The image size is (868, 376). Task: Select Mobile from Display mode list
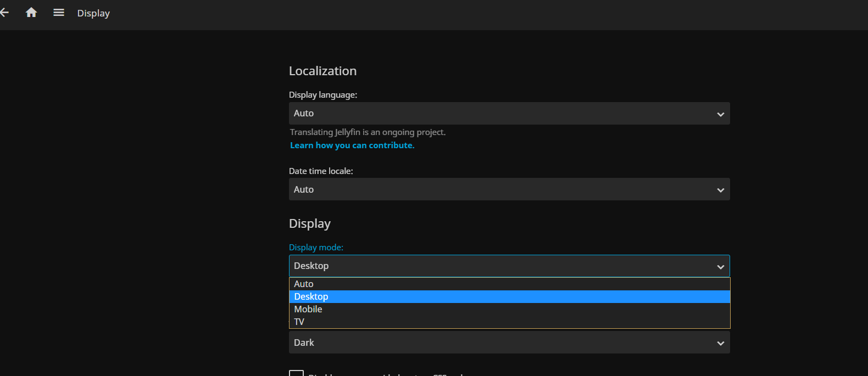tap(308, 309)
